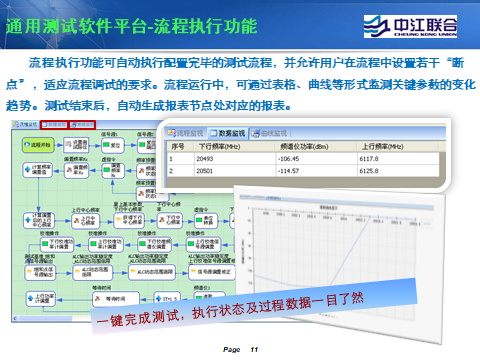Open first red-boxed 数据监视 tab in flow window

[54, 125]
